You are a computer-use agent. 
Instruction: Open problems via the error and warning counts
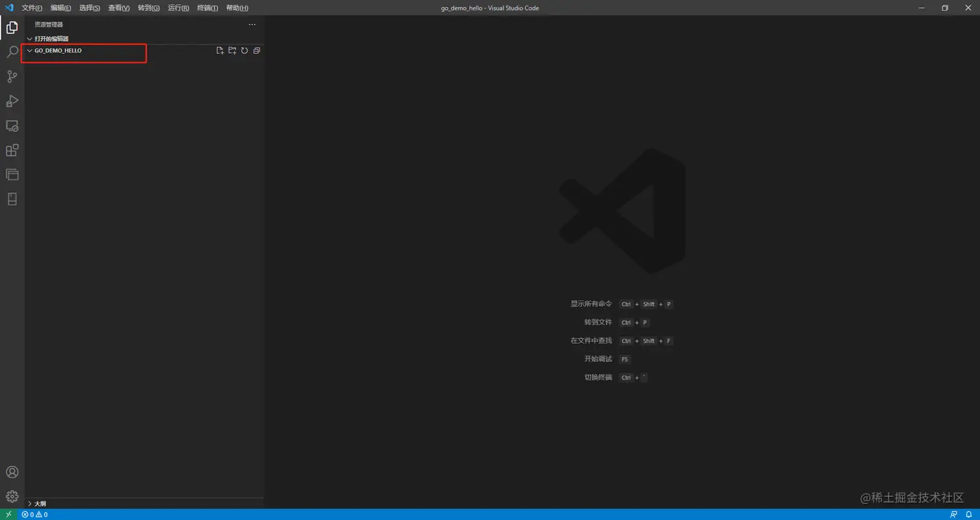coord(34,515)
